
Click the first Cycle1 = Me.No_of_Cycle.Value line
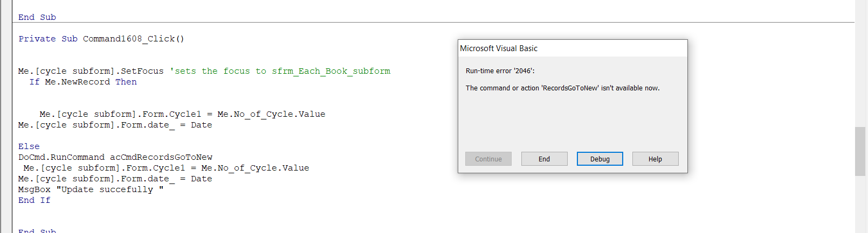click(182, 114)
